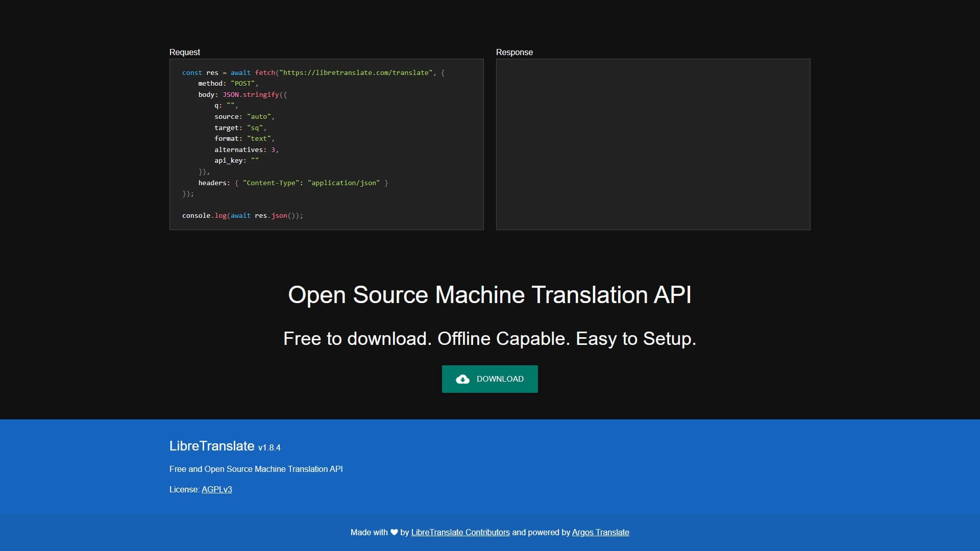Click the cloud download icon

(x=462, y=379)
